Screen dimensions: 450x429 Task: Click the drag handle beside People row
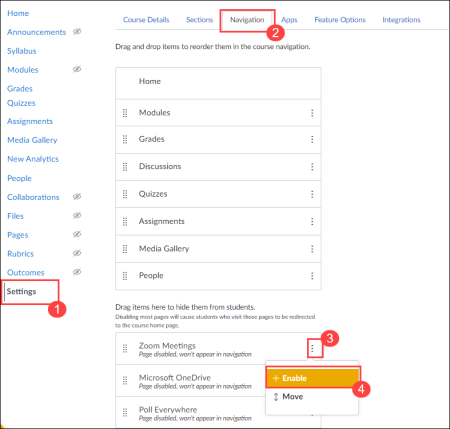pos(125,276)
